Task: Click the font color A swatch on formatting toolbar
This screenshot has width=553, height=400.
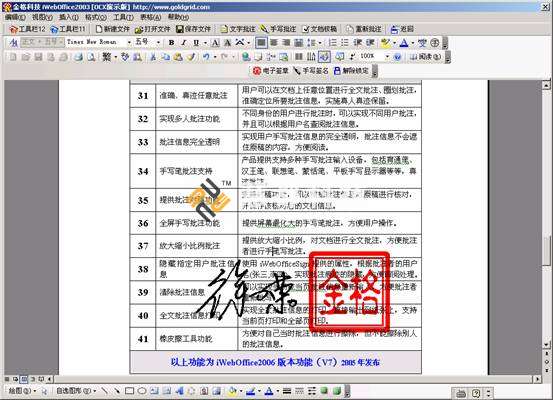Action: [404, 43]
